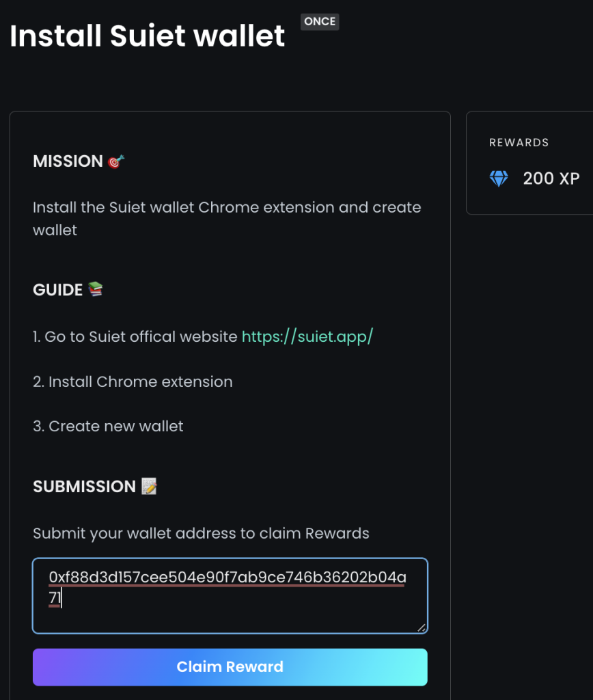
Task: Click step 2 Install Chrome extension text
Action: coord(133,381)
